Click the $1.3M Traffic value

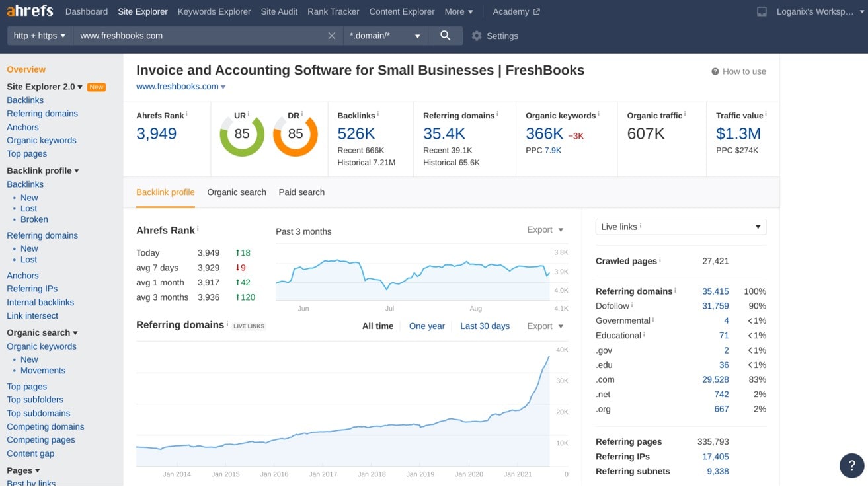738,133
